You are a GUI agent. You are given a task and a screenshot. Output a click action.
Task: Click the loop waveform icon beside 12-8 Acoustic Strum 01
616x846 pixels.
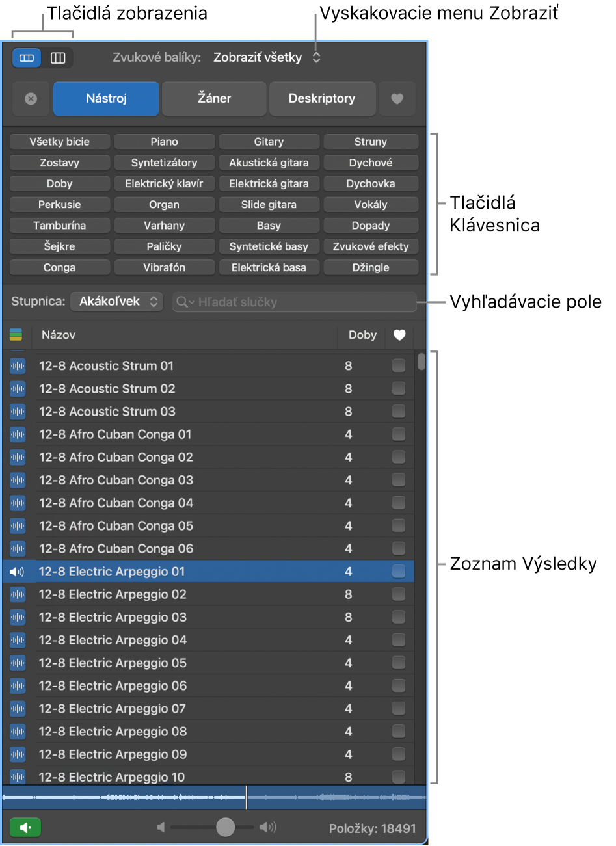17,365
